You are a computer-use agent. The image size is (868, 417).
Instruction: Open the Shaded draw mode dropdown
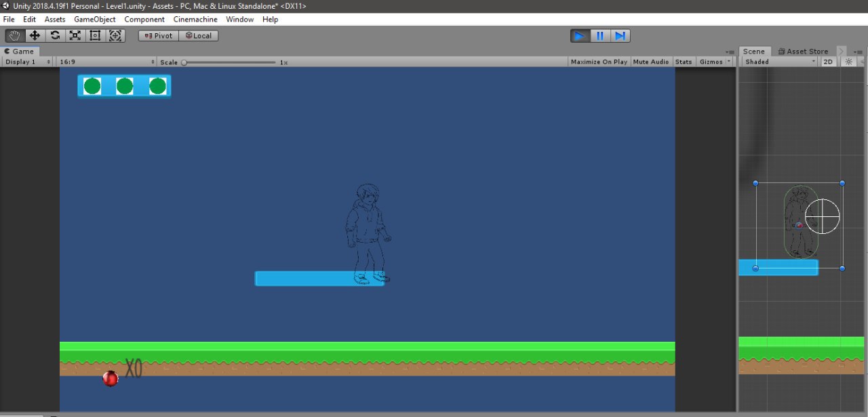point(779,62)
